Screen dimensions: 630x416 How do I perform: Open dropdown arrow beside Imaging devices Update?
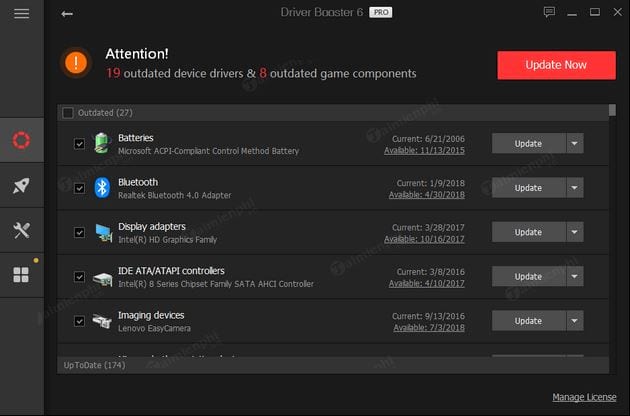coord(575,321)
